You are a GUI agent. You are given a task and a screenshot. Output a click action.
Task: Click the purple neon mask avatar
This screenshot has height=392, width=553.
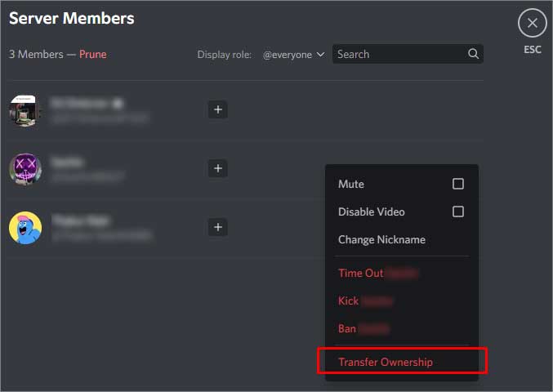pos(25,169)
